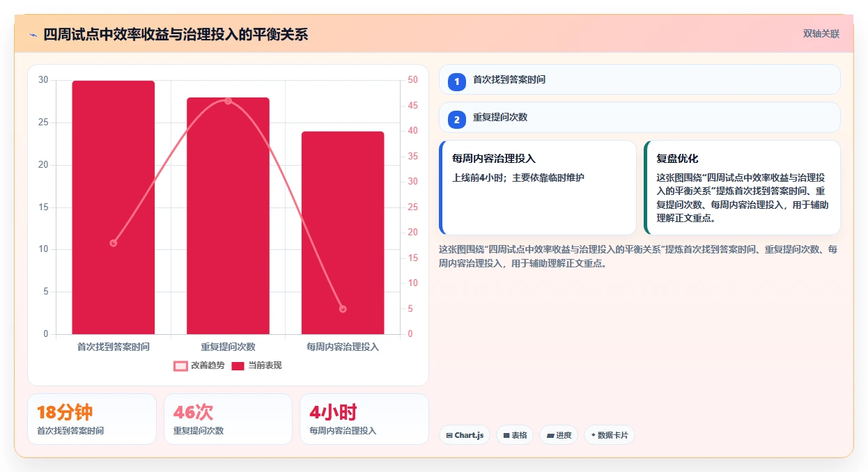The height and width of the screenshot is (472, 868).
Task: Select the 重复提问次数 list row
Action: [x=640, y=117]
